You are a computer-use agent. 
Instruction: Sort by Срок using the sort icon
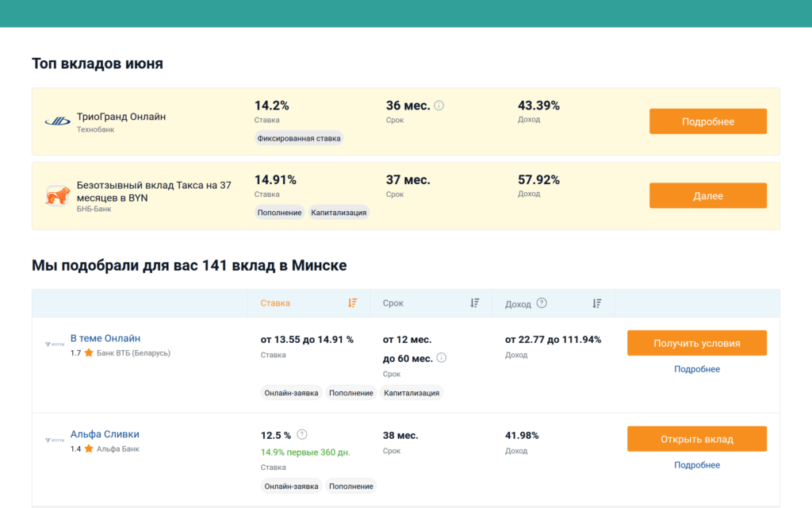pyautogui.click(x=475, y=303)
